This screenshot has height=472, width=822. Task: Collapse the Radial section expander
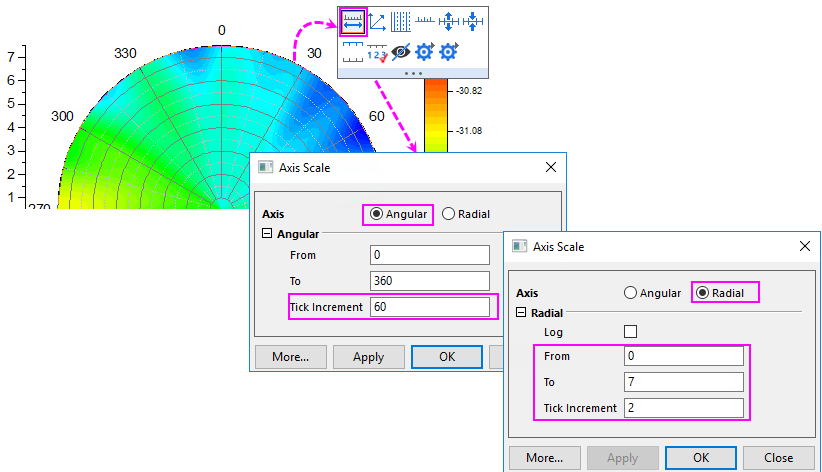coord(521,312)
